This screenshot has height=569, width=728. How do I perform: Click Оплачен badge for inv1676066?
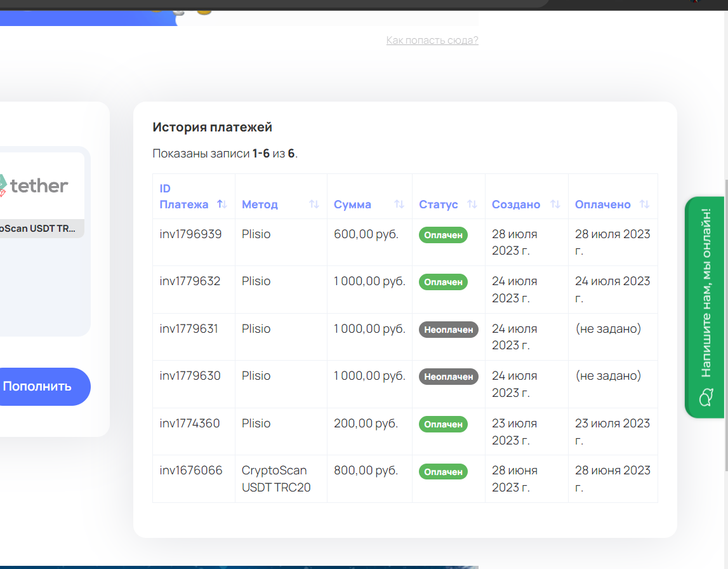(443, 471)
